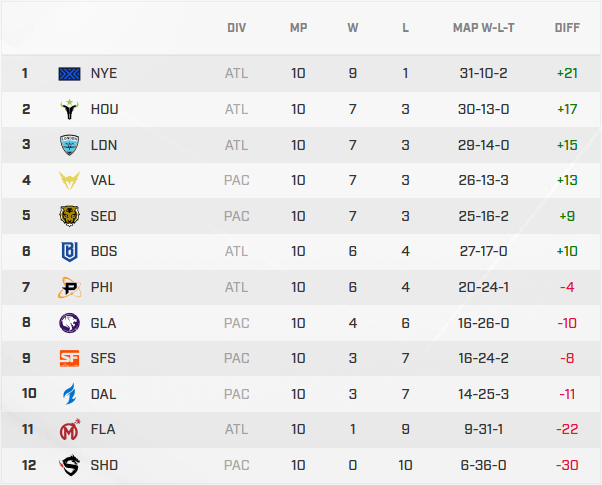Sort by the DIFF column header
This screenshot has width=602, height=485.
[x=567, y=28]
